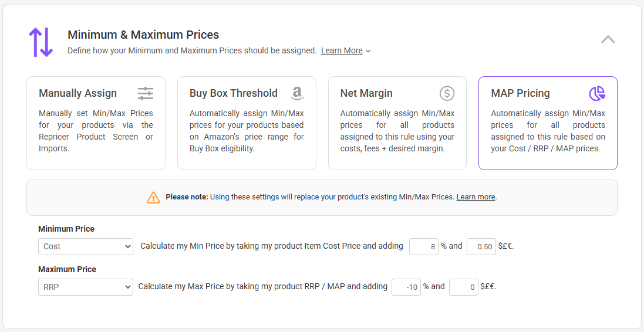Follow the Learn more link in the note
The image size is (644, 332).
coord(476,197)
